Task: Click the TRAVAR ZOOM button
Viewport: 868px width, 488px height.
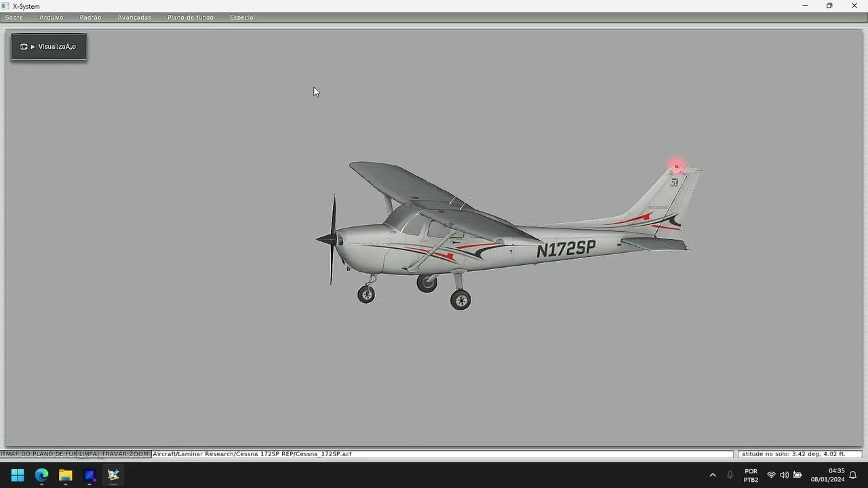Action: (125, 454)
